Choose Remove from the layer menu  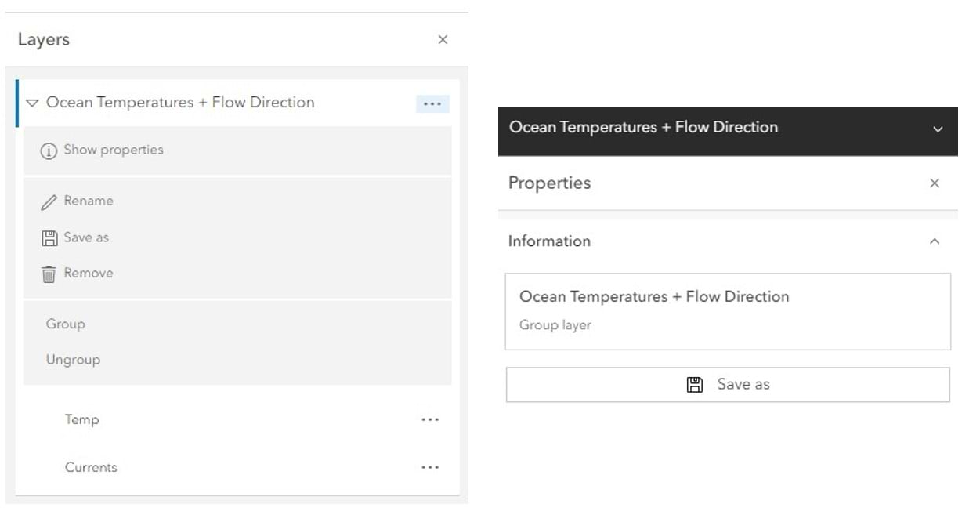(89, 273)
